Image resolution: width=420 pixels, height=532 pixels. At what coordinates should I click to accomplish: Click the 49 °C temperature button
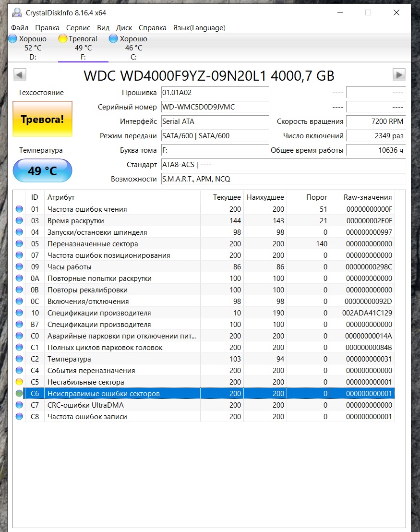[42, 170]
